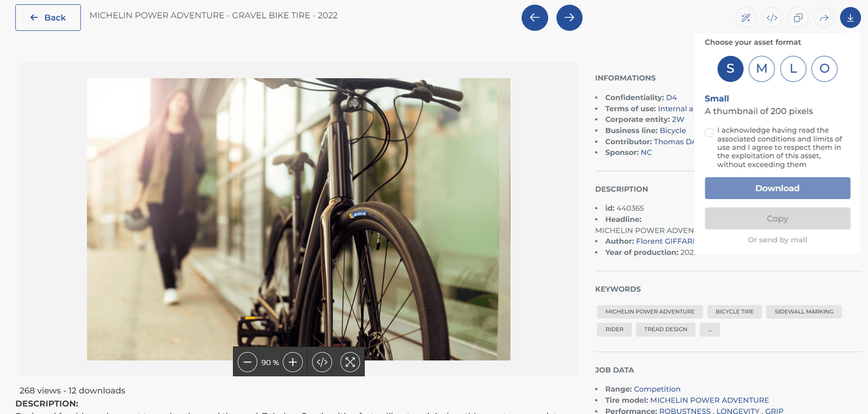The width and height of the screenshot is (868, 414).
Task: Click Or send by mail link
Action: [777, 240]
